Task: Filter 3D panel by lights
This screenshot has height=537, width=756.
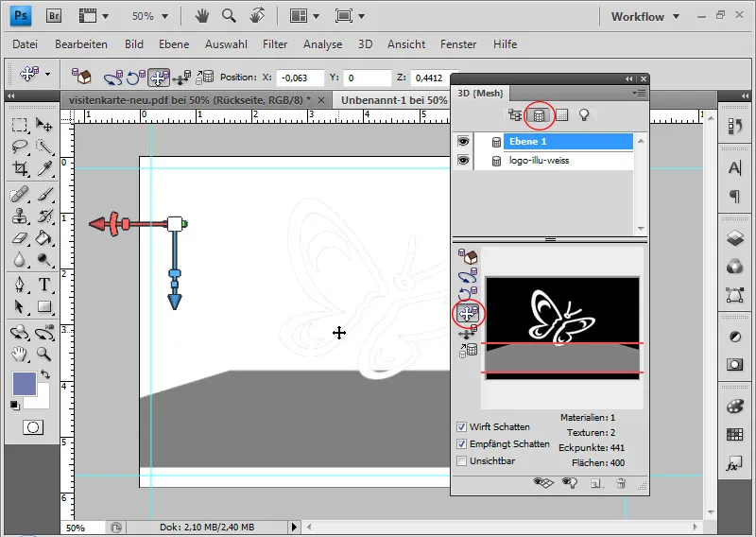Action: [x=584, y=114]
